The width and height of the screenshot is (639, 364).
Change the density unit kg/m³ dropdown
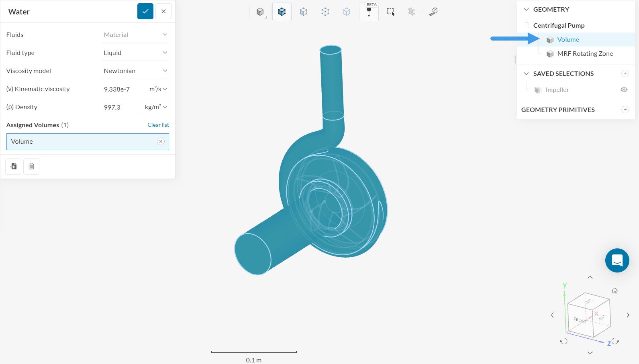coord(156,107)
